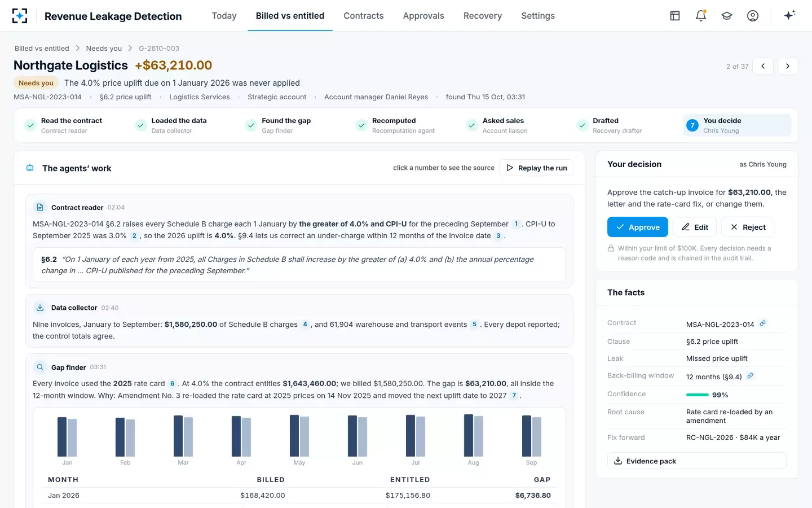Open the link icon beside 12 months (§9.4)
Image resolution: width=812 pixels, height=508 pixels.
[750, 376]
